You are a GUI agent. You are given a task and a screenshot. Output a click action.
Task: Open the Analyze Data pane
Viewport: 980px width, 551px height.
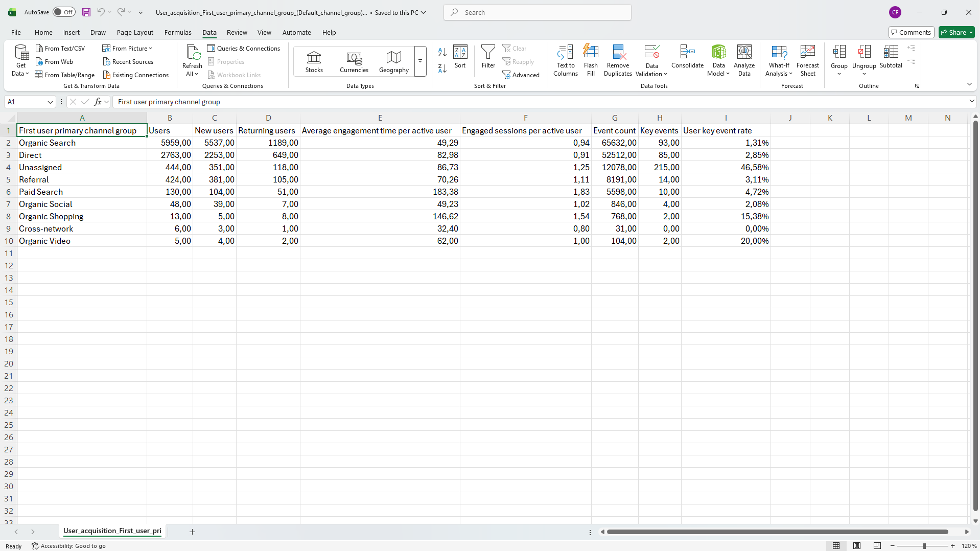[x=744, y=60]
